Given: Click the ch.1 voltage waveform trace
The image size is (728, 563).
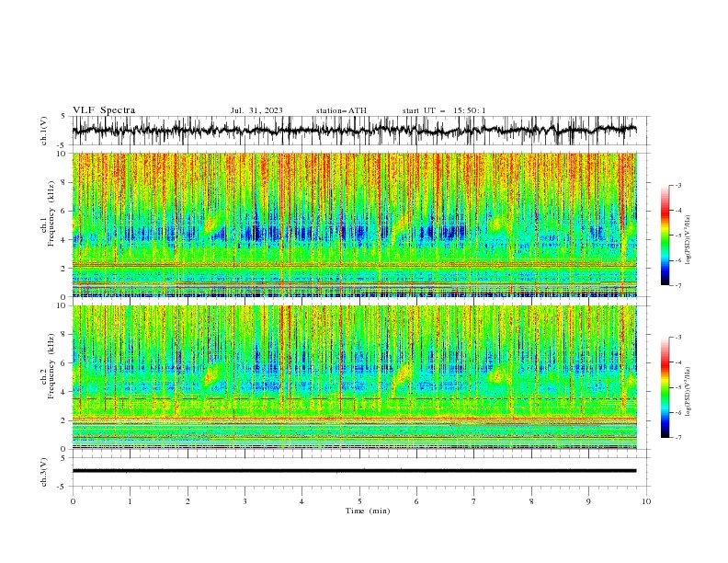Looking at the screenshot, I should click(354, 131).
